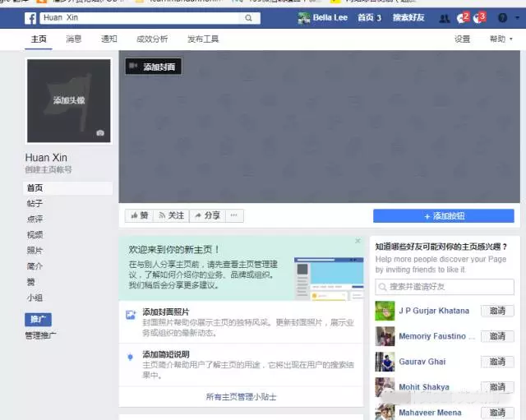The height and width of the screenshot is (420, 526).
Task: Click the Facebook logo icon
Action: point(30,18)
